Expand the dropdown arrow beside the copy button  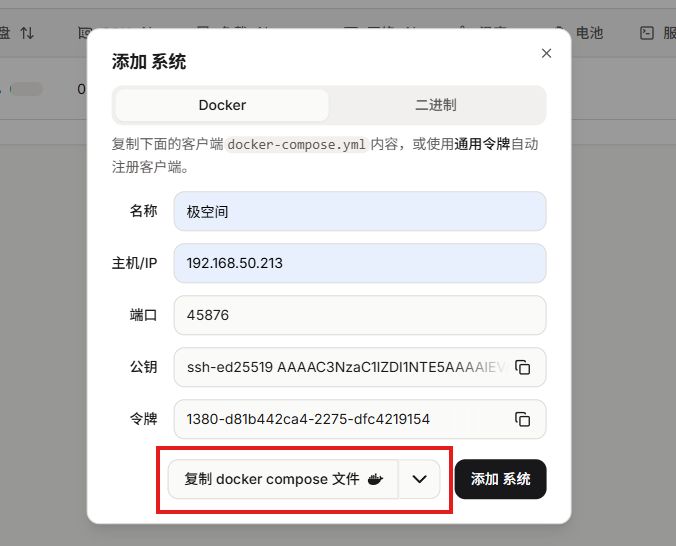point(420,479)
